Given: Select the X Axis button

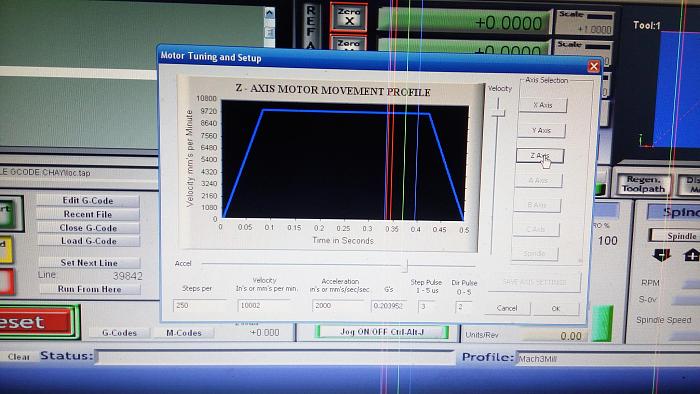Looking at the screenshot, I should click(x=543, y=105).
